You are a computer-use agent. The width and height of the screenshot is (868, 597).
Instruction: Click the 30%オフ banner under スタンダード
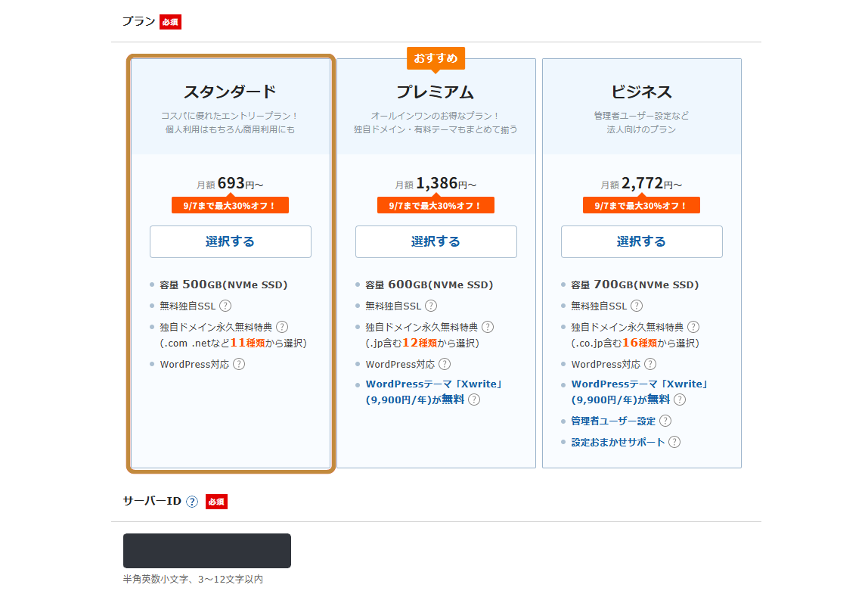231,206
